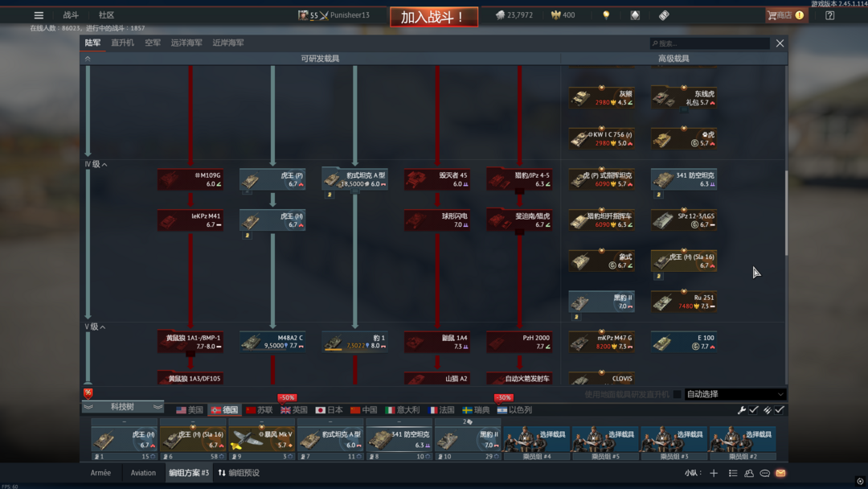Click the tech tree vertical scrollbar

tap(785, 213)
